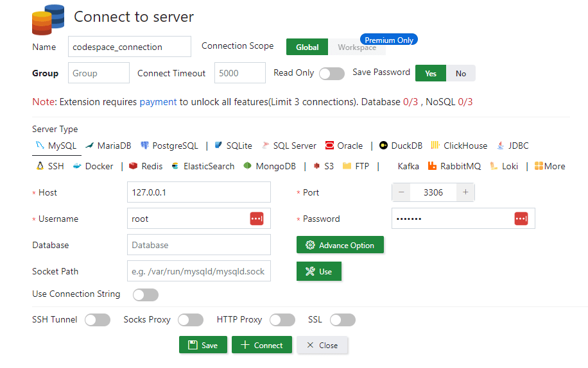Click the Connect button

tap(262, 345)
